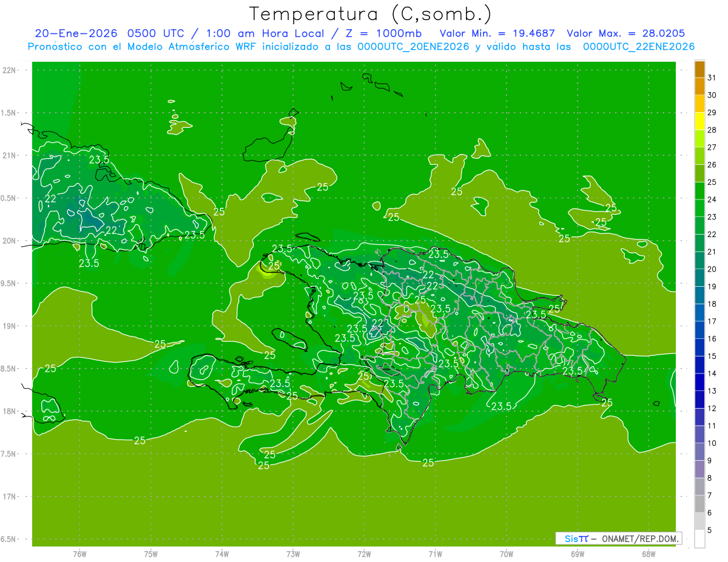Click the "Valor Min. = 19.4687" value

(497, 33)
